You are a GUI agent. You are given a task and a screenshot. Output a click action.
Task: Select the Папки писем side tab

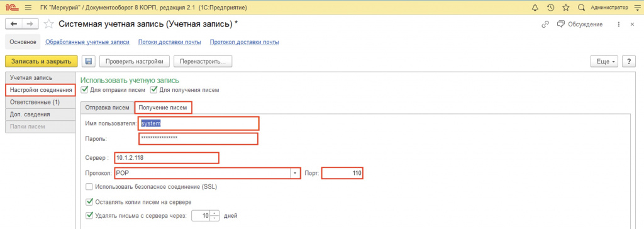(x=40, y=126)
